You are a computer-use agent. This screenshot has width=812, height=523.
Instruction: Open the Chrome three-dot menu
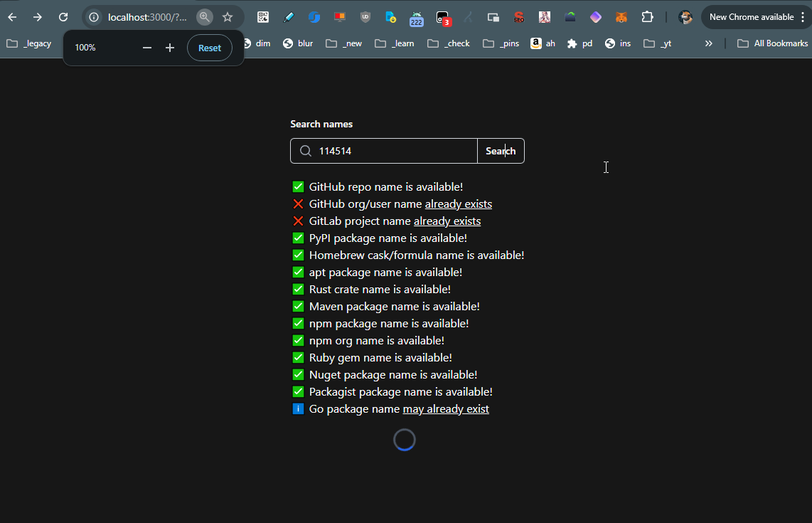(x=803, y=17)
